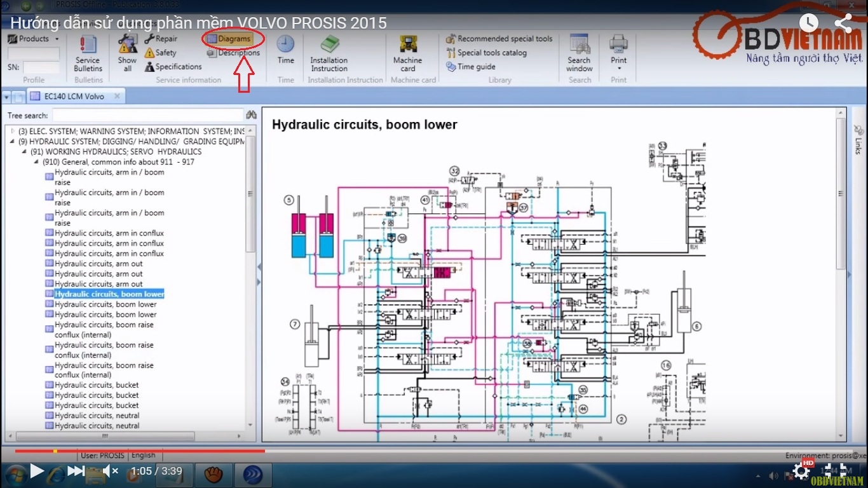
Task: Click the Watch later clock icon
Action: 809,22
